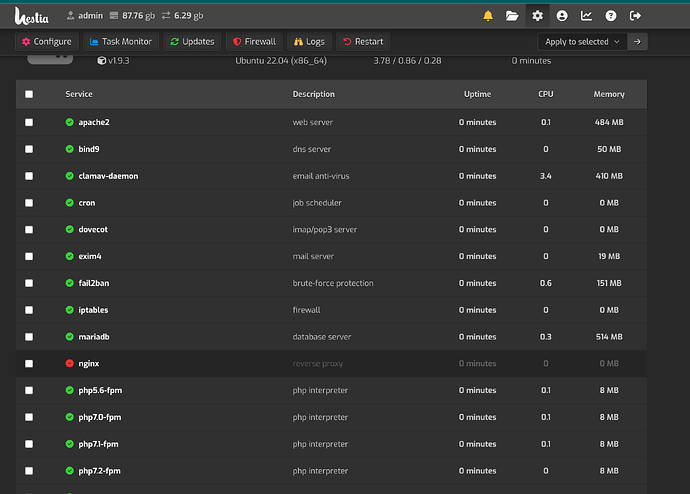This screenshot has width=690, height=494.
Task: Check the php7.2-fpm service checkbox
Action: point(29,471)
